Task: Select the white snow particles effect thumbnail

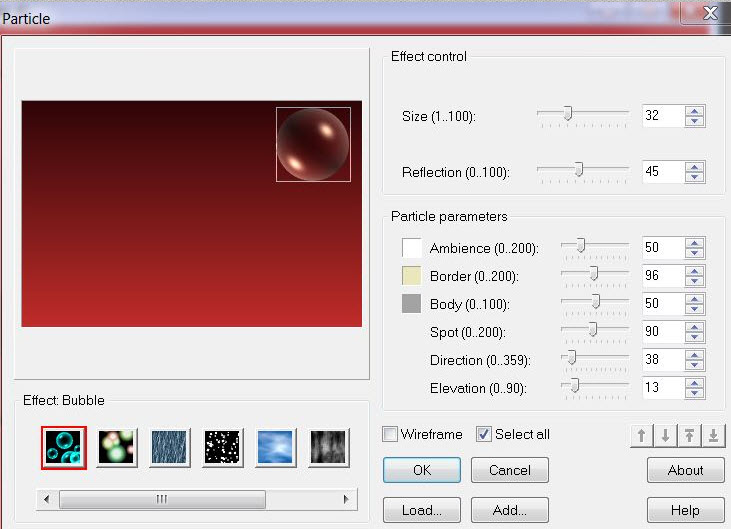Action: (x=222, y=447)
